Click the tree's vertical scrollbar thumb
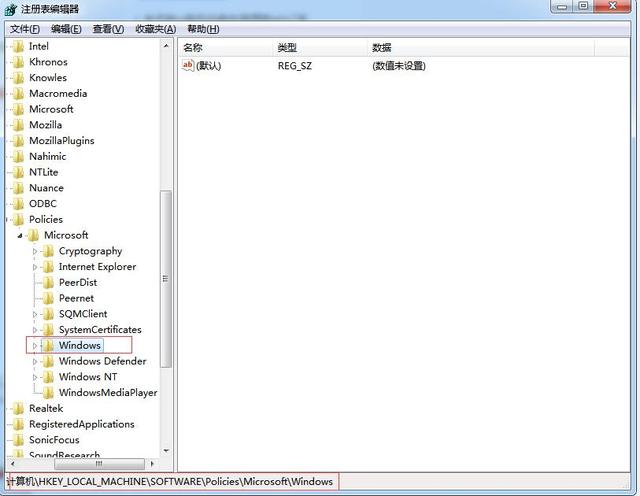This screenshot has width=640, height=496. click(166, 279)
